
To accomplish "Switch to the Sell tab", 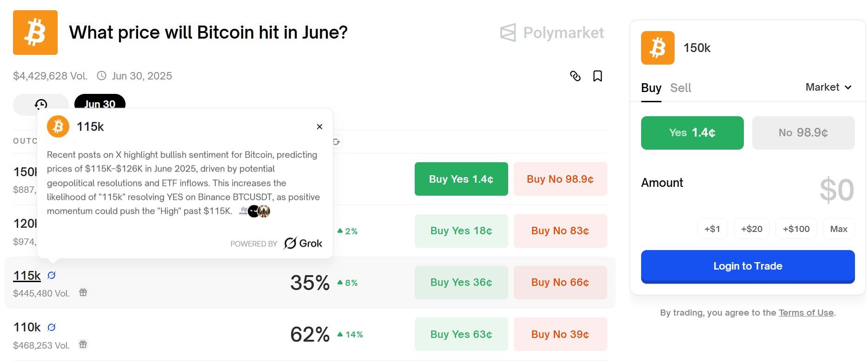I will pos(681,88).
